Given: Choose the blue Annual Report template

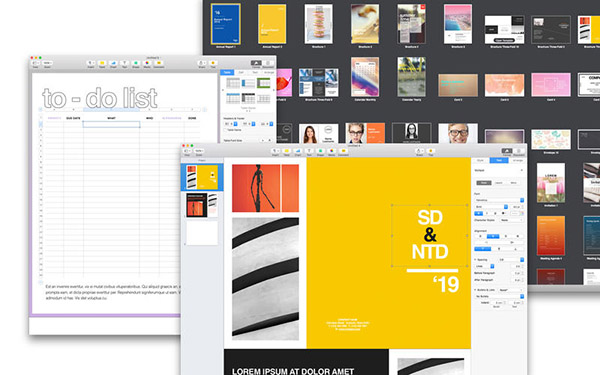Looking at the screenshot, I should (226, 24).
